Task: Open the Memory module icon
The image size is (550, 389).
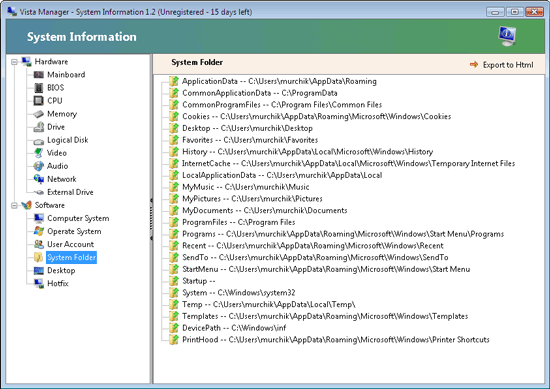Action: 39,114
